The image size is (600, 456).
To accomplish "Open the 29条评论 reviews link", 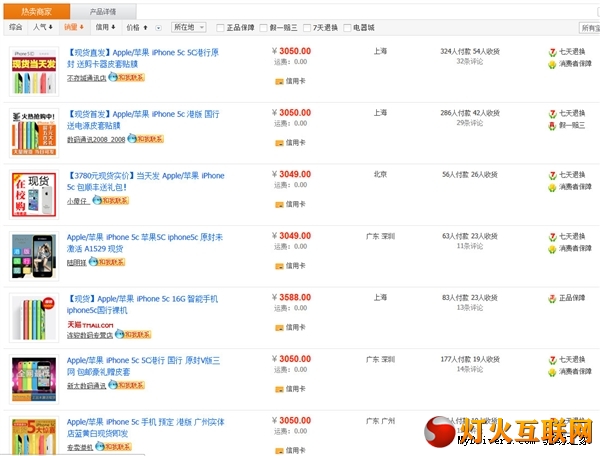I will coord(470,123).
